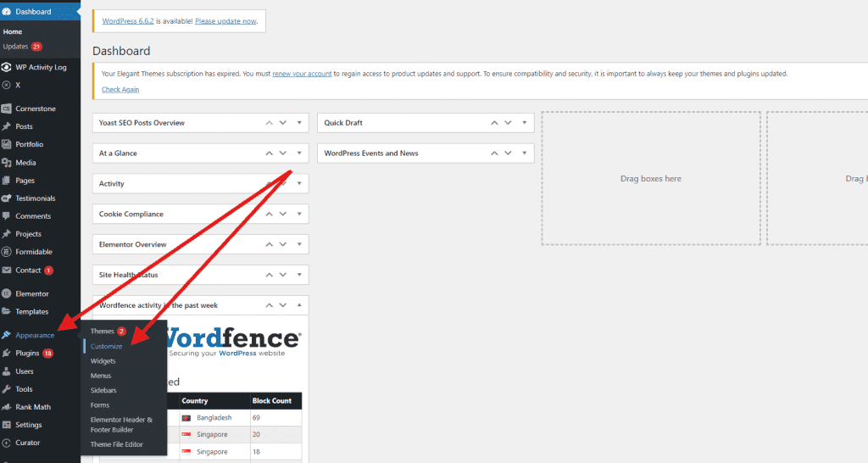This screenshot has height=463, width=868.
Task: Click the Plugins plug icon
Action: point(6,354)
